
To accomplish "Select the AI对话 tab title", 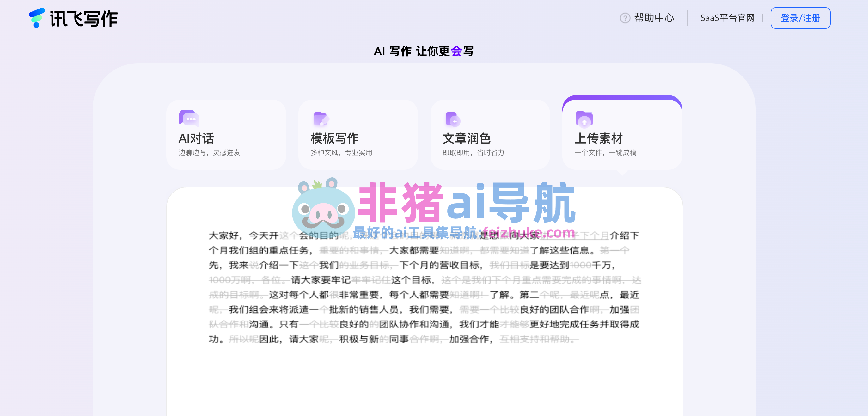I will (196, 138).
